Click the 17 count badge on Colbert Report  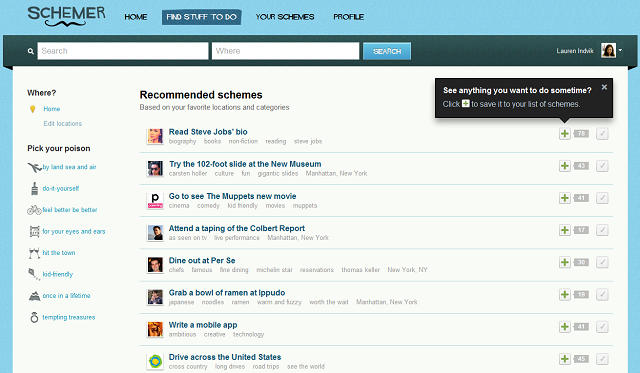(581, 230)
